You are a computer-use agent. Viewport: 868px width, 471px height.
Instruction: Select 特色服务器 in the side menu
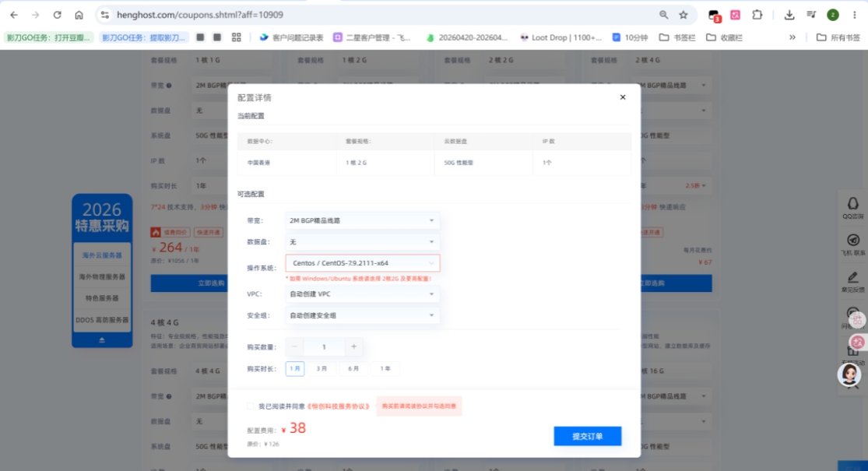click(x=102, y=298)
